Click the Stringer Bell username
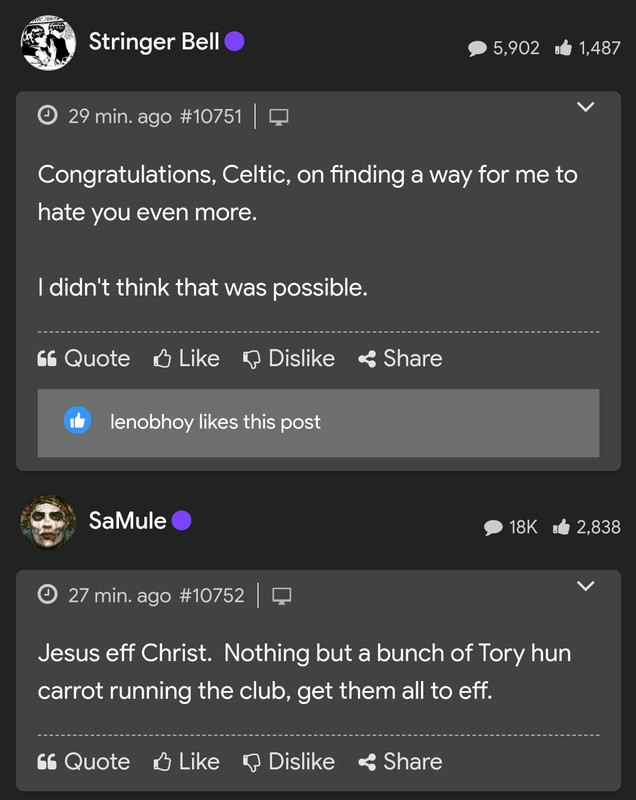The width and height of the screenshot is (636, 800). click(154, 42)
